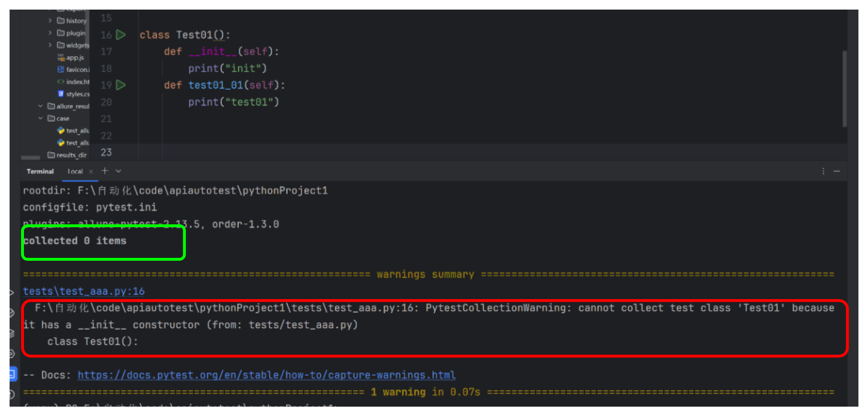868x417 pixels.
Task: Open the Services tool window icon
Action: (x=12, y=354)
